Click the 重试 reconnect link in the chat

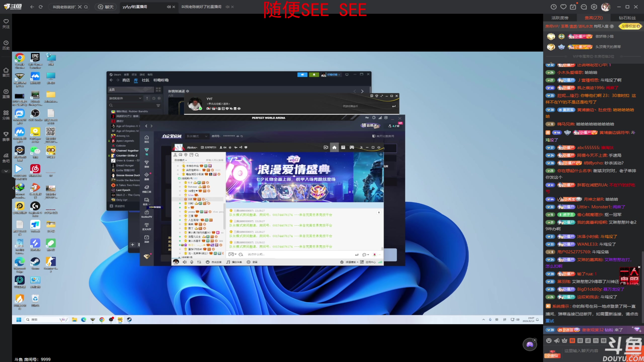[550, 321]
